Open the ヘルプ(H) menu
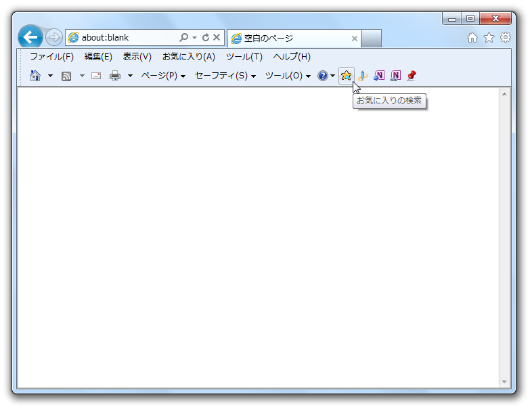532x409 pixels. point(292,57)
